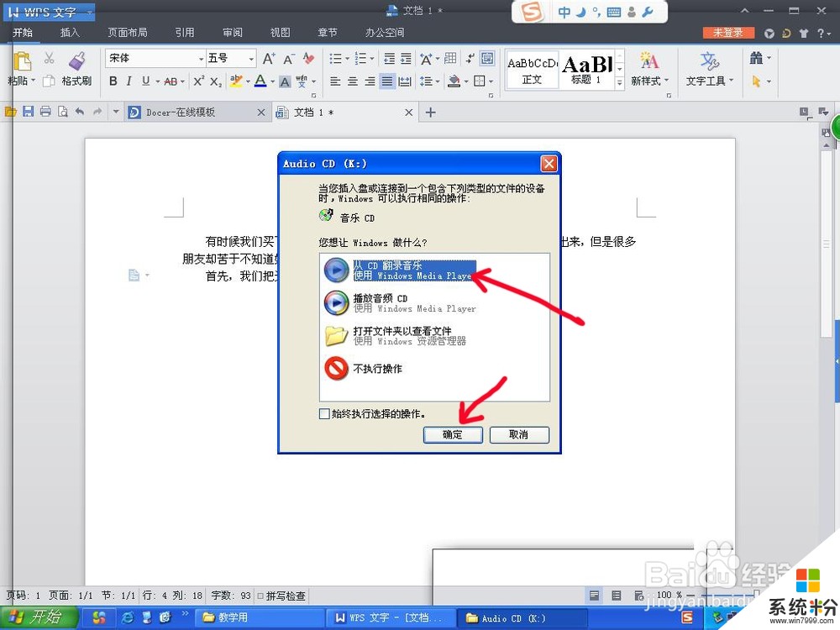Apply italic formatting with the I icon
The width and height of the screenshot is (840, 630).
point(129,81)
